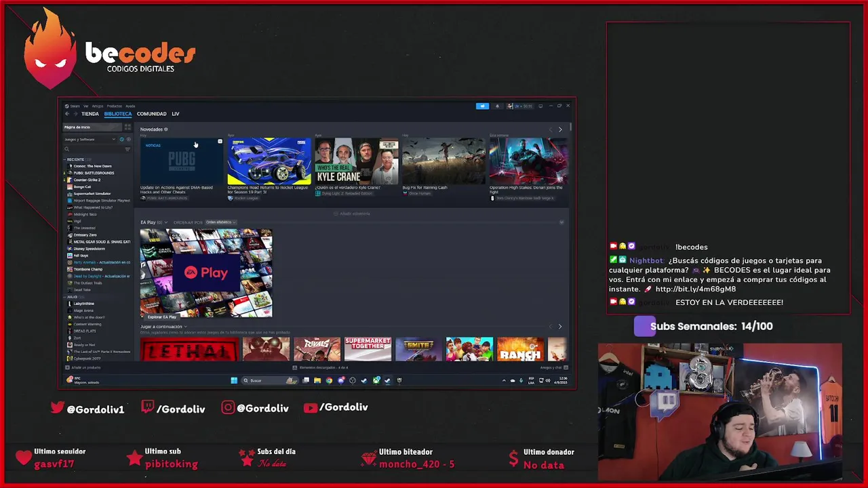This screenshot has width=868, height=488.
Task: Select Supermarket Simulator in game list
Action: tap(92, 194)
